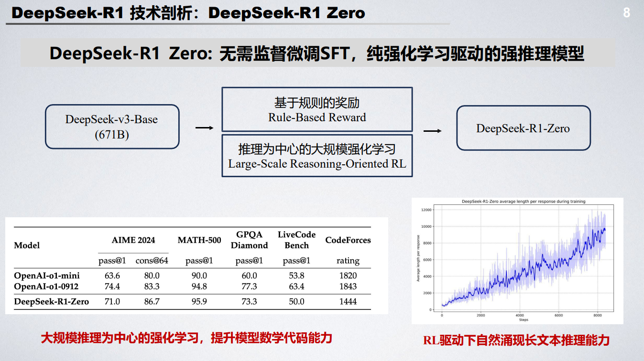Click the 'MATH-500' column header
644x361 pixels.
199,240
